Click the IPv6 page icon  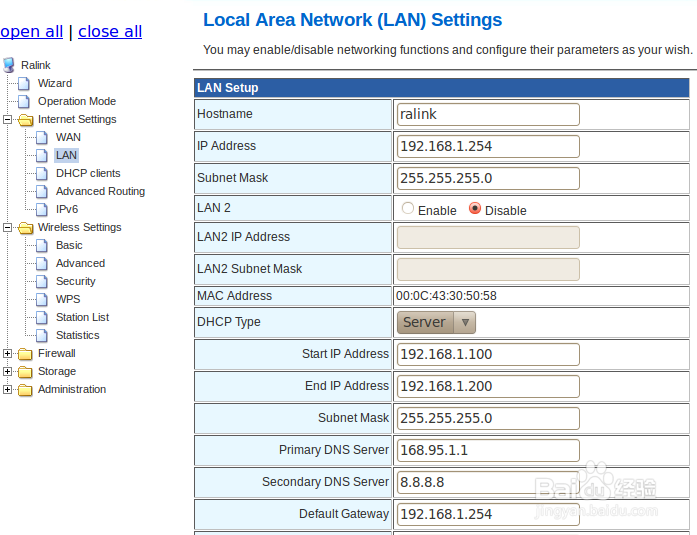point(42,209)
